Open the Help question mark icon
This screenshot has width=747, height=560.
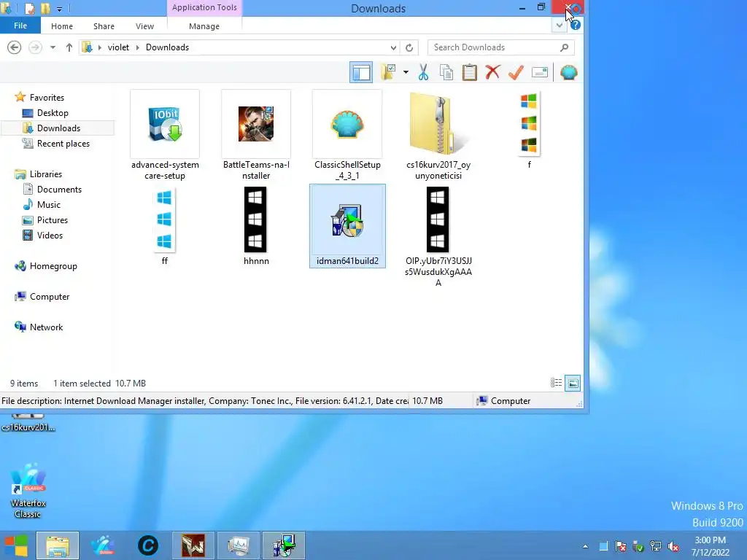click(x=576, y=26)
